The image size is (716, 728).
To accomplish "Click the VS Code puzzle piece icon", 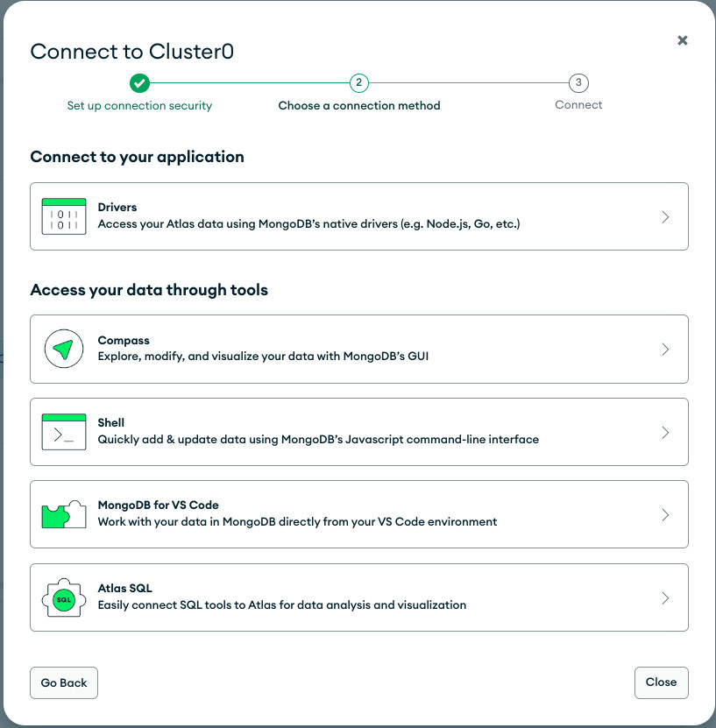I will pyautogui.click(x=64, y=514).
